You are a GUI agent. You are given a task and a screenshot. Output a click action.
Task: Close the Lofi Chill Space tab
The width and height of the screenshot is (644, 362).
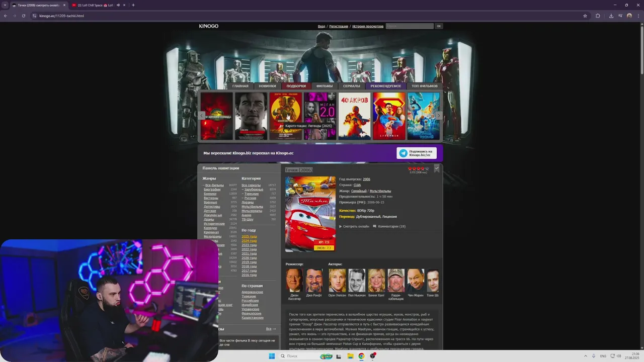pos(124,5)
